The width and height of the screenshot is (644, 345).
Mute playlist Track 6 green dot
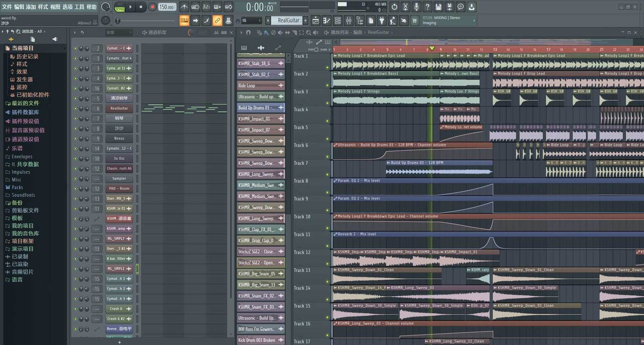(327, 157)
